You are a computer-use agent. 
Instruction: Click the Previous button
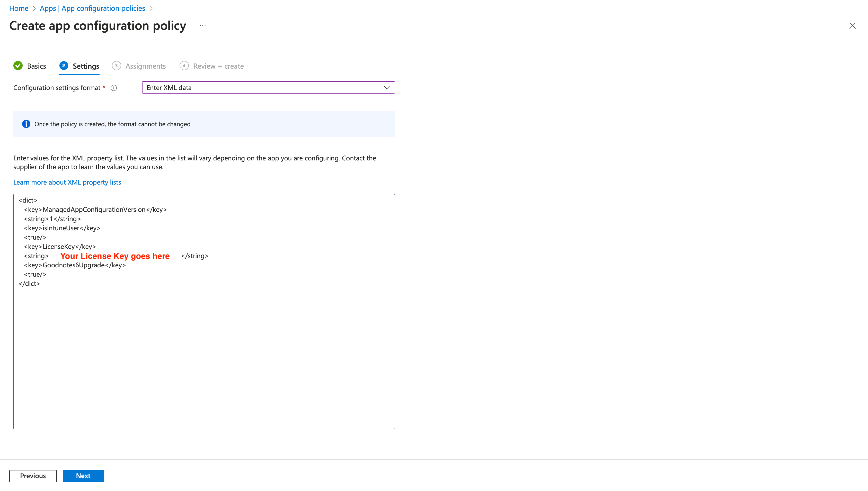[33, 476]
